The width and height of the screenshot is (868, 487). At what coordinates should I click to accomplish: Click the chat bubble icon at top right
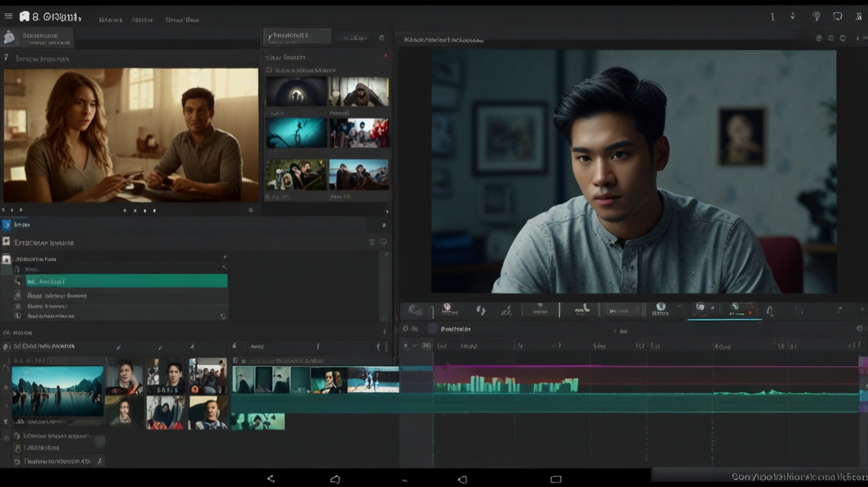[x=839, y=16]
